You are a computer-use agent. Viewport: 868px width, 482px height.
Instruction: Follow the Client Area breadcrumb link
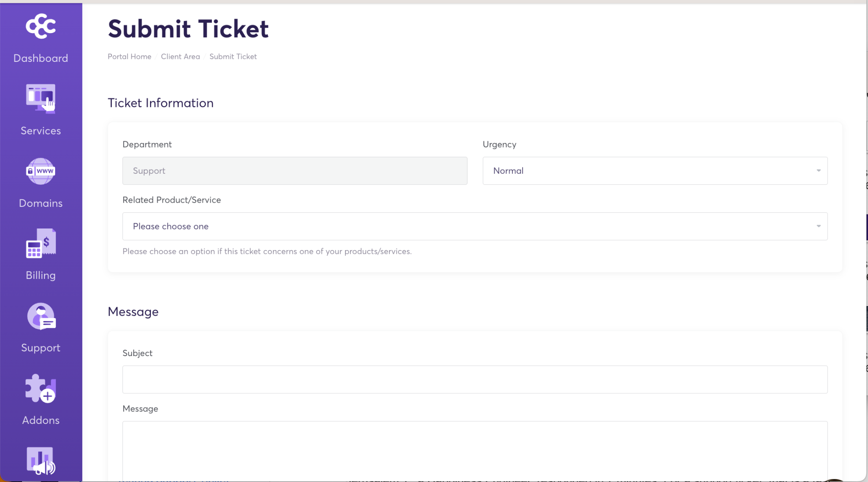(x=180, y=57)
